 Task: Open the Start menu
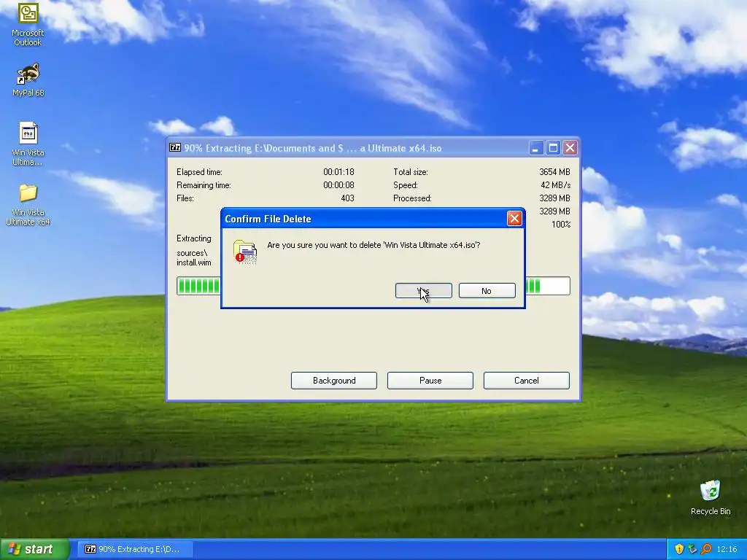pos(35,549)
